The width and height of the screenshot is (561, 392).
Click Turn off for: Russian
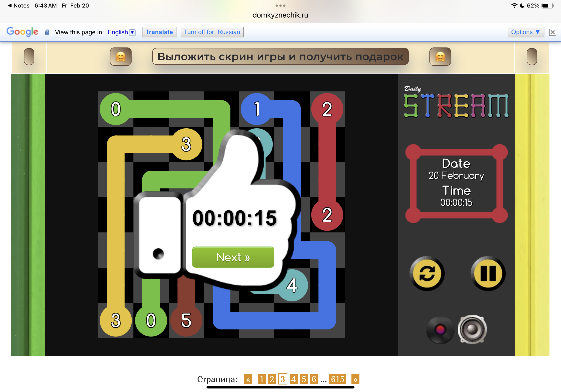[212, 32]
